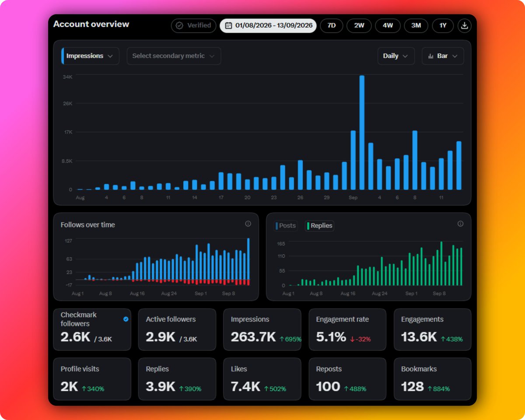Click the 34K y-axis label
Image resolution: width=525 pixels, height=420 pixels.
click(x=67, y=77)
